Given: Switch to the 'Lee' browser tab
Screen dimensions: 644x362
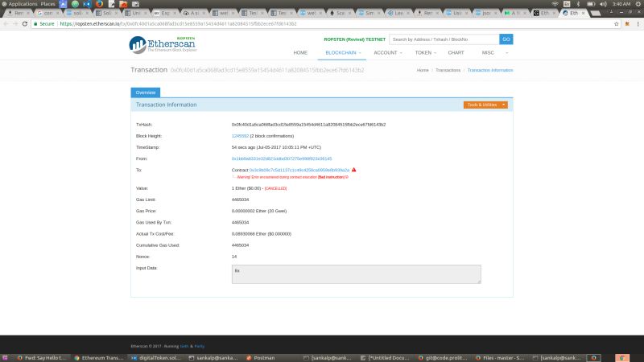Looking at the screenshot, I should [398, 13].
